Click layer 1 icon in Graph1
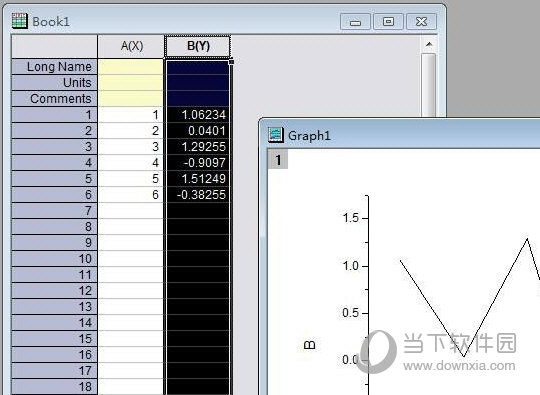 click(x=278, y=160)
